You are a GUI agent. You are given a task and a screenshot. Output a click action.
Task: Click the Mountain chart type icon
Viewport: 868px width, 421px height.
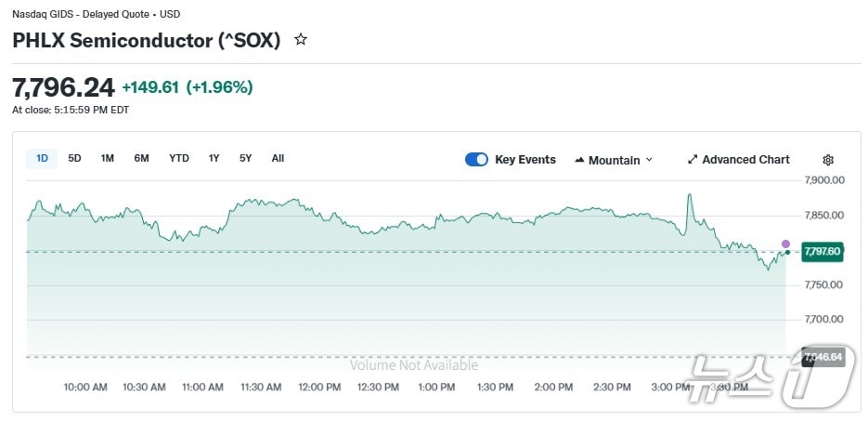pyautogui.click(x=580, y=160)
